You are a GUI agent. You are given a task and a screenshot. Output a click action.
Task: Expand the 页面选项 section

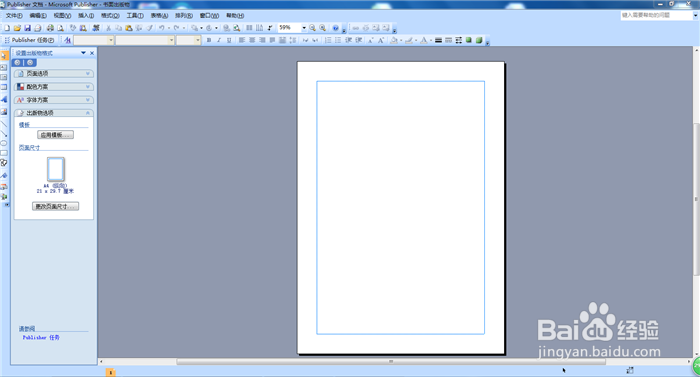coord(54,74)
